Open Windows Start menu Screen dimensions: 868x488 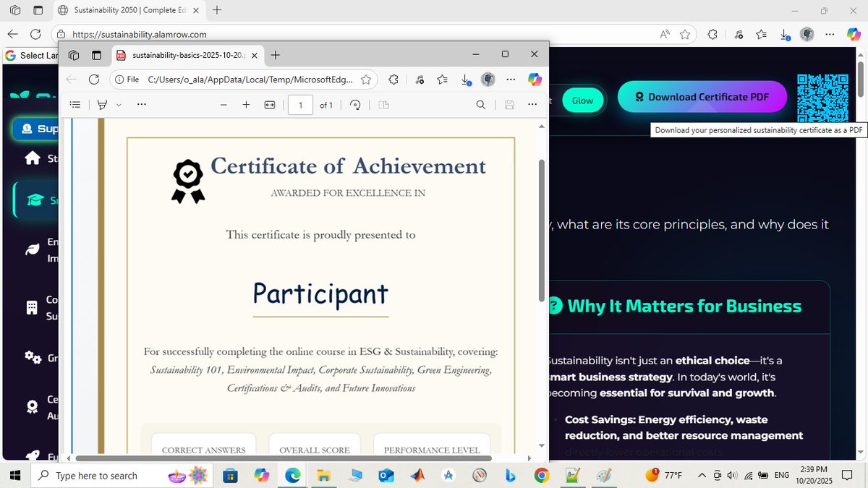(16, 475)
